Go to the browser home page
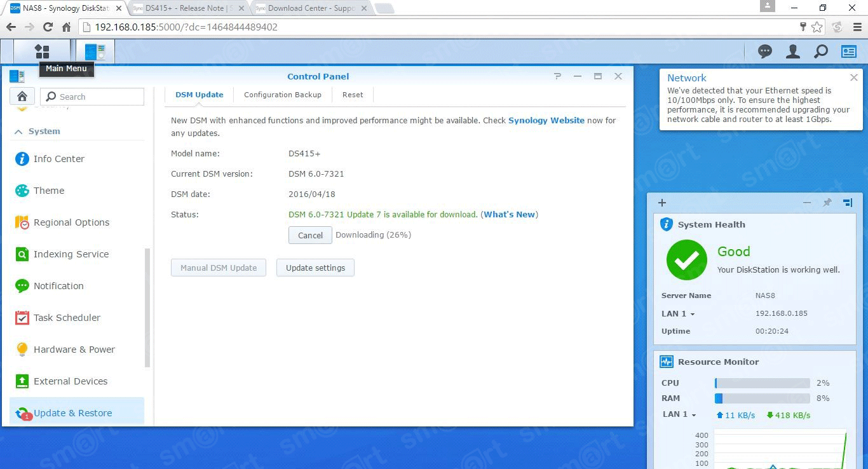 tap(66, 27)
